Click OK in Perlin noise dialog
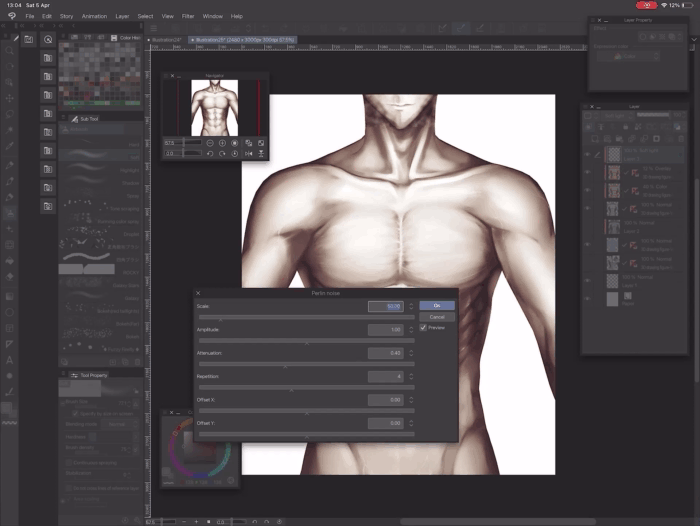Viewport: 700px width, 526px height. (436, 305)
